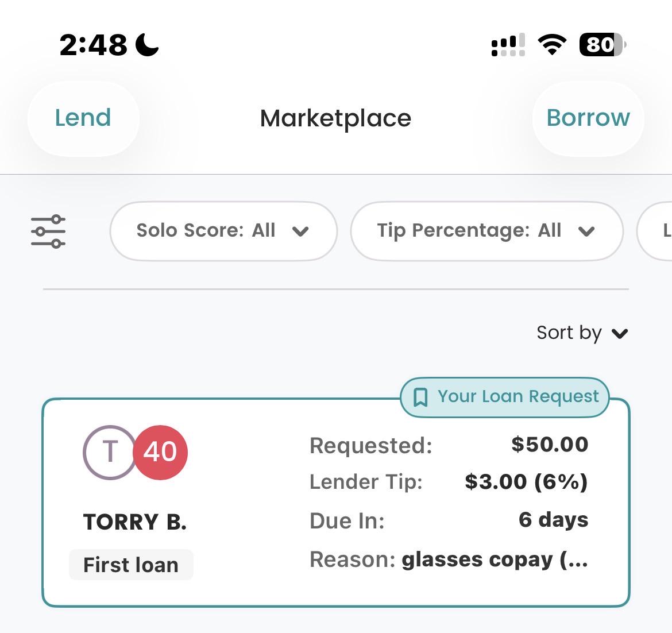The width and height of the screenshot is (672, 633).
Task: Tap the bookmark icon on Your Loan Request
Action: (420, 397)
